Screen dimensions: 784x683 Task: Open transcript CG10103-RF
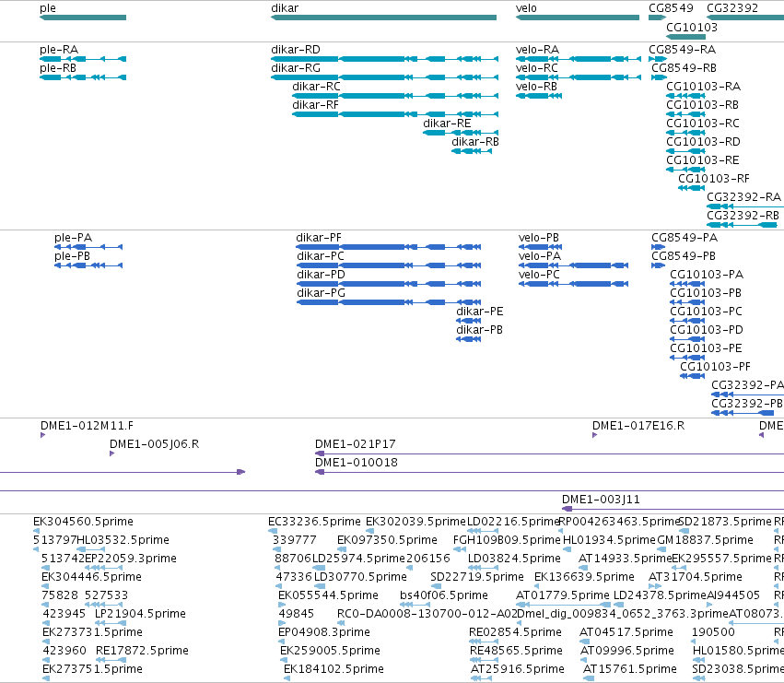tap(713, 179)
